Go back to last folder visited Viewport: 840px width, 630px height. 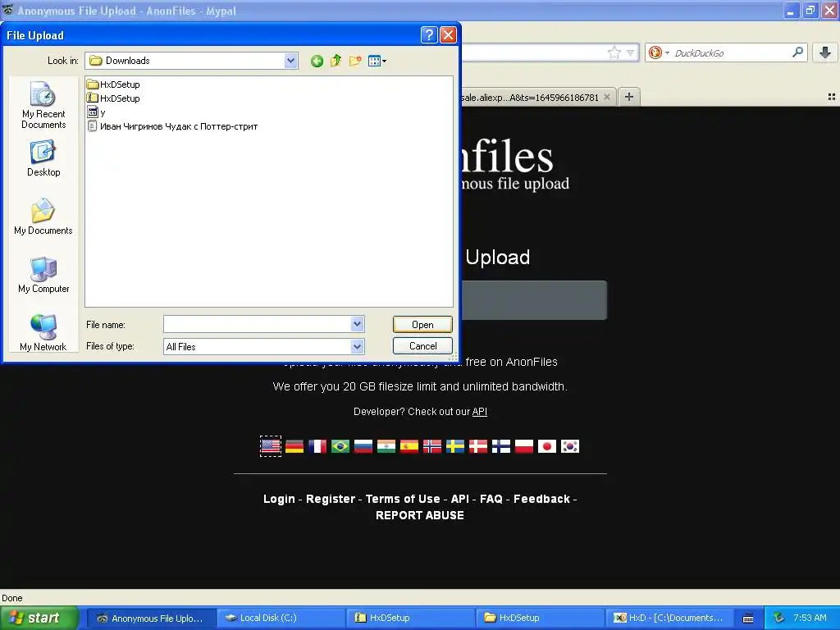click(317, 61)
